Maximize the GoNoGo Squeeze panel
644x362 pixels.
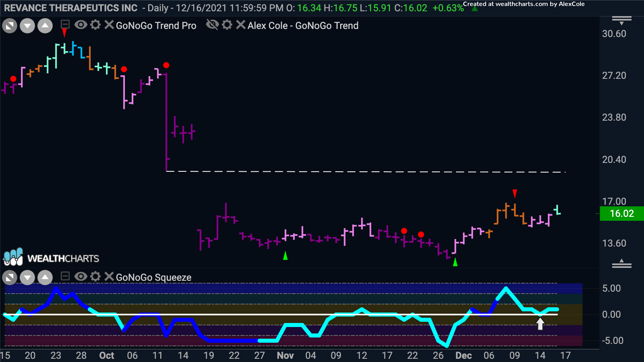pyautogui.click(x=10, y=278)
